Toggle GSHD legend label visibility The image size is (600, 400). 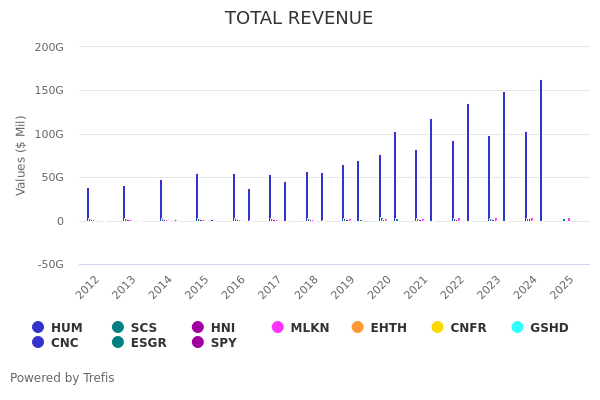tap(549, 327)
